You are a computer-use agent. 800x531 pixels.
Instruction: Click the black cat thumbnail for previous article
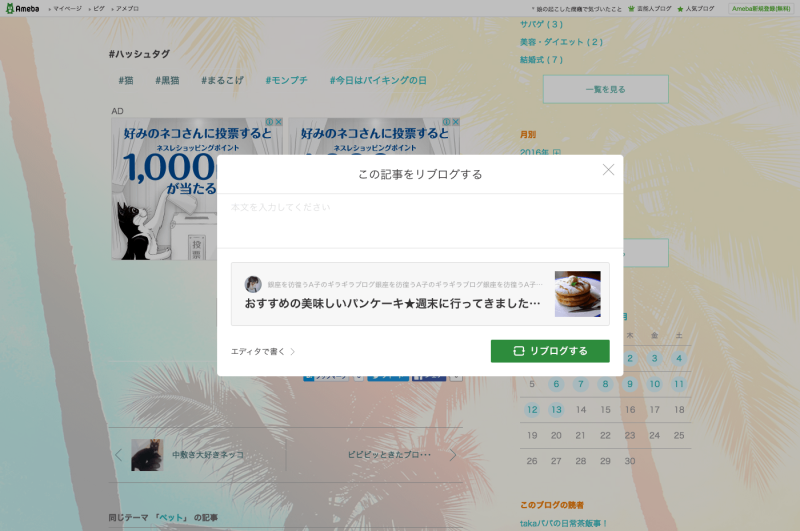point(147,454)
